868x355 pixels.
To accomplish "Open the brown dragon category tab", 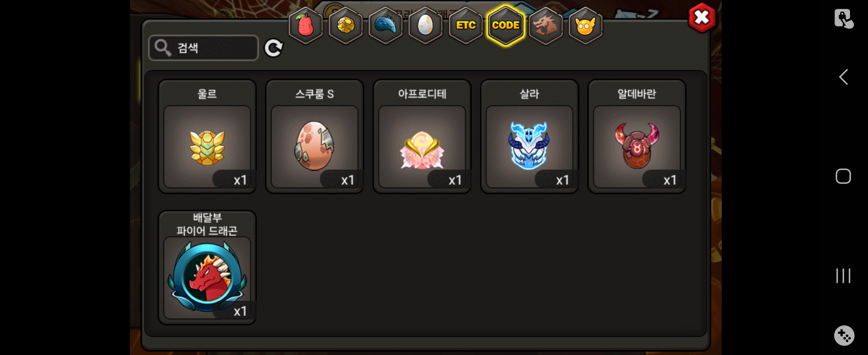I will pos(545,25).
